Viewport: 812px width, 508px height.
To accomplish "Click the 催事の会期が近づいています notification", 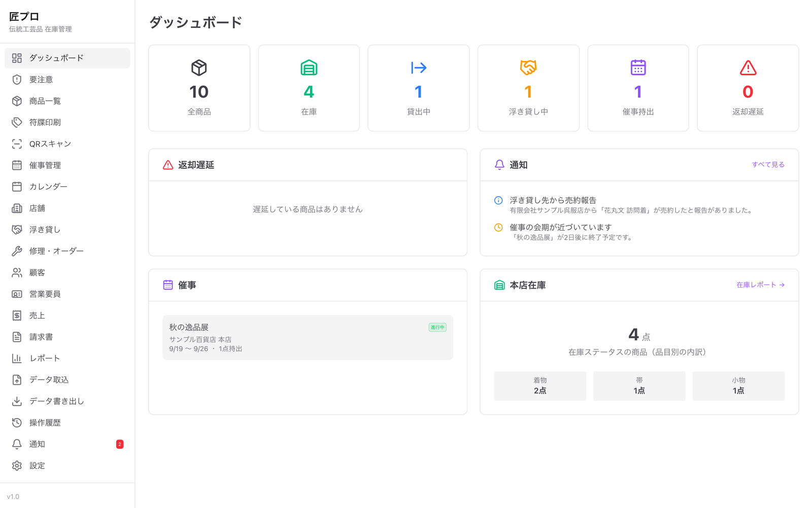I will [639, 232].
